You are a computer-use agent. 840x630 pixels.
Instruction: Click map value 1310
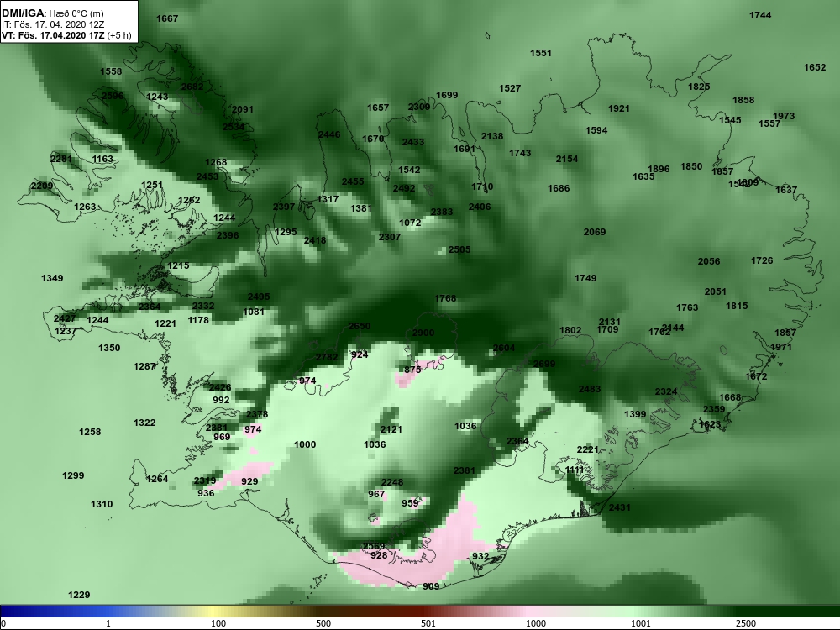[x=102, y=504]
